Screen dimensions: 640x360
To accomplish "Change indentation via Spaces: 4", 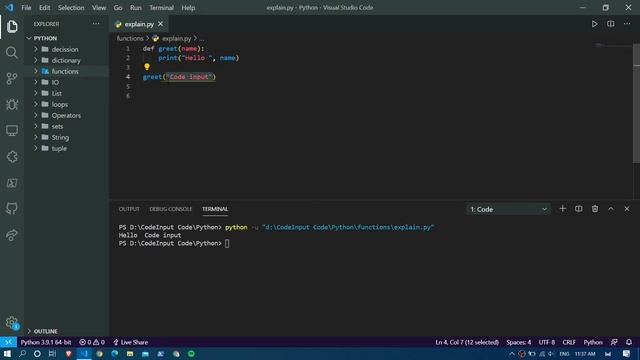I will coord(519,342).
